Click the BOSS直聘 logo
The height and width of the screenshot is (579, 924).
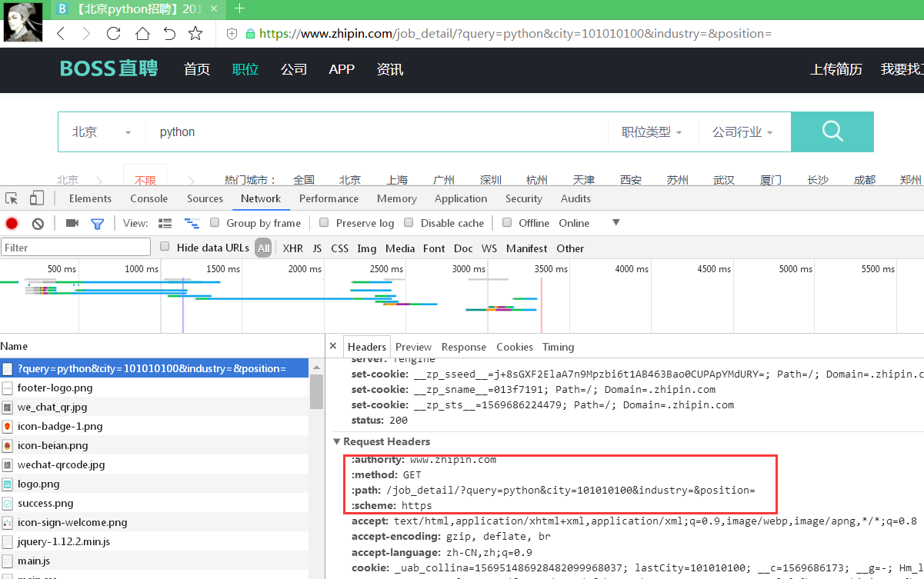[x=109, y=69]
